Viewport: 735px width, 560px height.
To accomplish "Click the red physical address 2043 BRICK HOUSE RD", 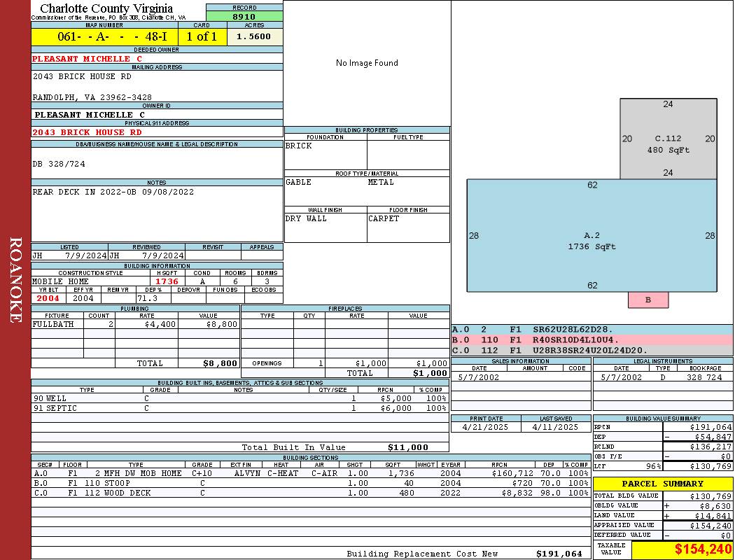I will (87, 132).
